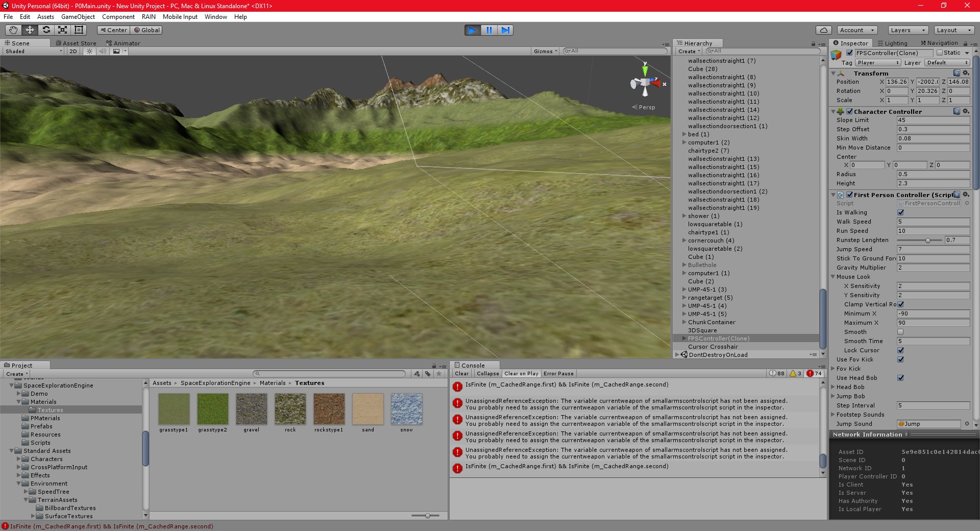Toggle the Static checkbox
This screenshot has height=531, width=980.
(x=940, y=53)
